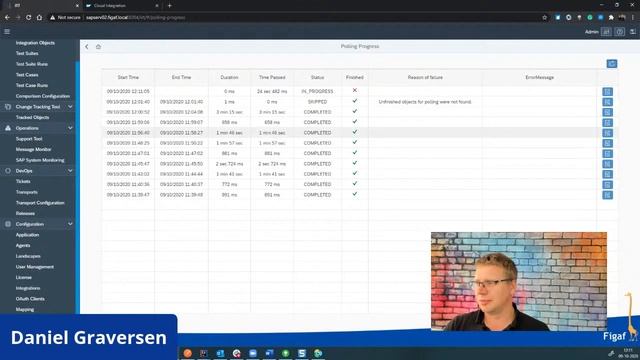The height and width of the screenshot is (360, 640).
Task: Open Test Cases in sidebar
Action: click(27, 75)
